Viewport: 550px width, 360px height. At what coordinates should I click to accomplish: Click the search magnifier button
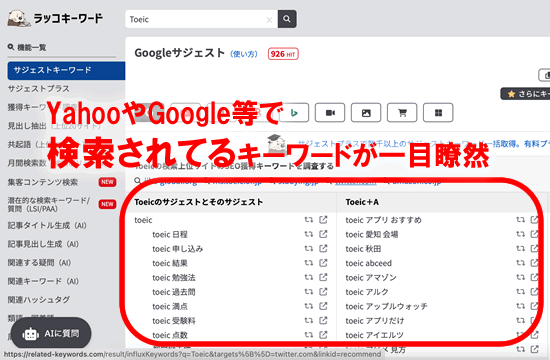click(x=287, y=19)
